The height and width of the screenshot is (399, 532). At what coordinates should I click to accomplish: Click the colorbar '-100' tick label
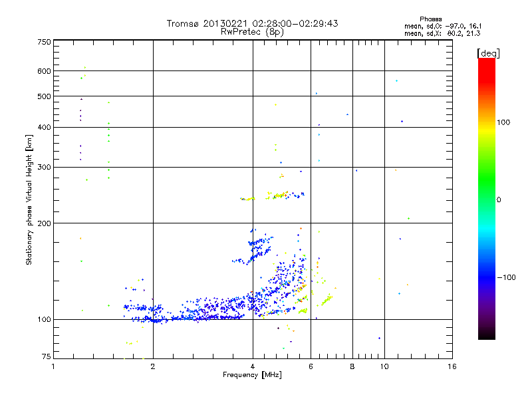pyautogui.click(x=506, y=277)
